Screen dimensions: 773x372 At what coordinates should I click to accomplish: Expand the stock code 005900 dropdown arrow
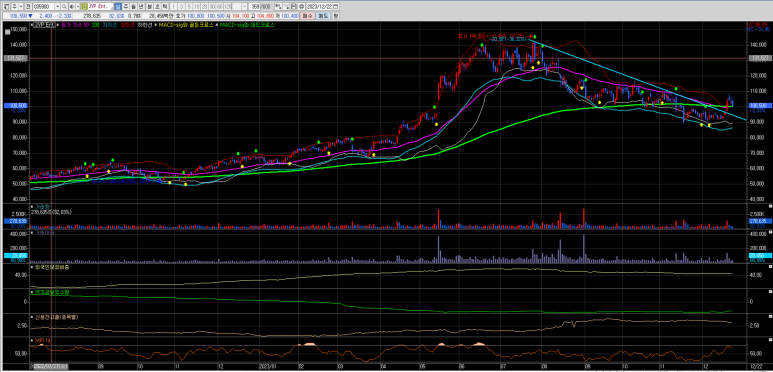pos(57,6)
